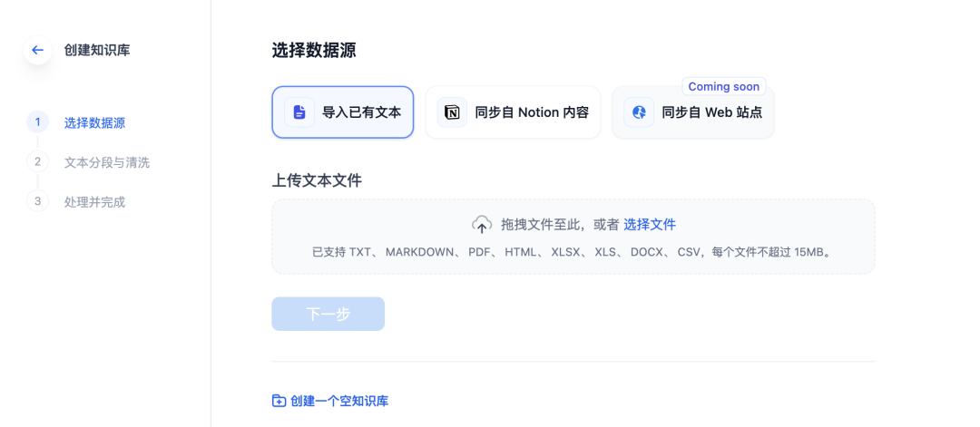Click the document icon for 导入已有文本
Viewport: 980px width, 427px height.
click(x=299, y=112)
